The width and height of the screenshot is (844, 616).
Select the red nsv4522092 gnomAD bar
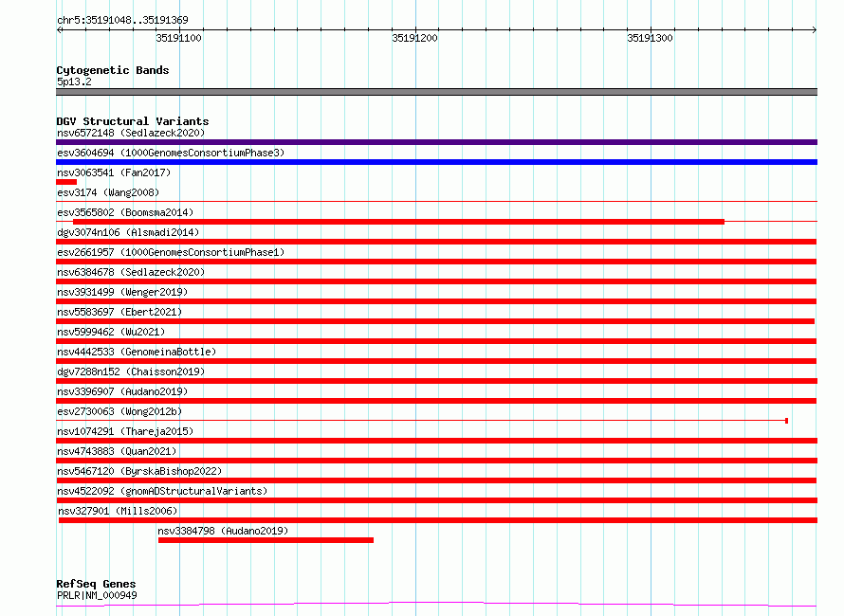tap(436, 500)
